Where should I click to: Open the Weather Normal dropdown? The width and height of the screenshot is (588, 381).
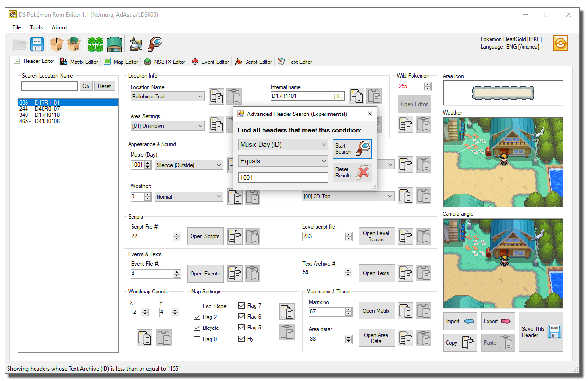[x=189, y=197]
